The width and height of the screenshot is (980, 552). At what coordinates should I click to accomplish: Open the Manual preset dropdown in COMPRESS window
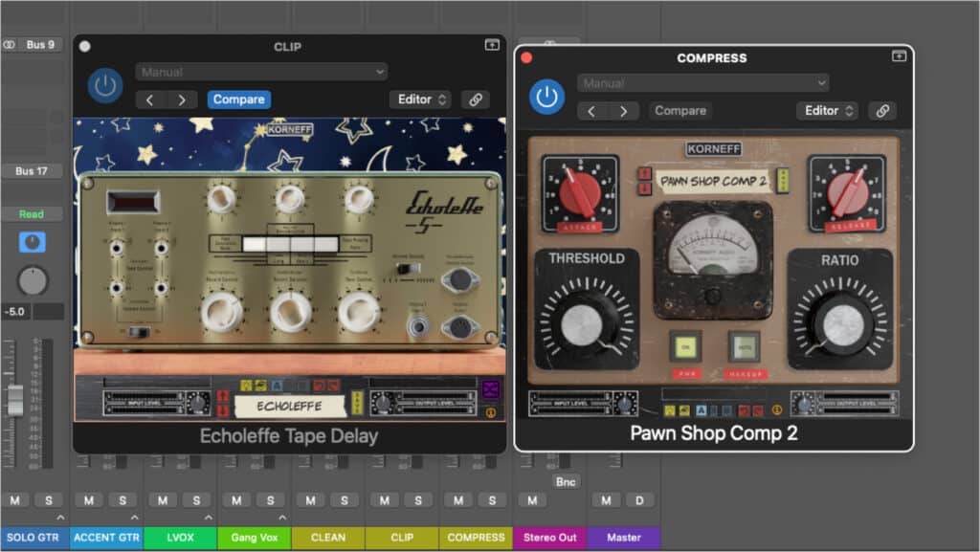pos(703,83)
